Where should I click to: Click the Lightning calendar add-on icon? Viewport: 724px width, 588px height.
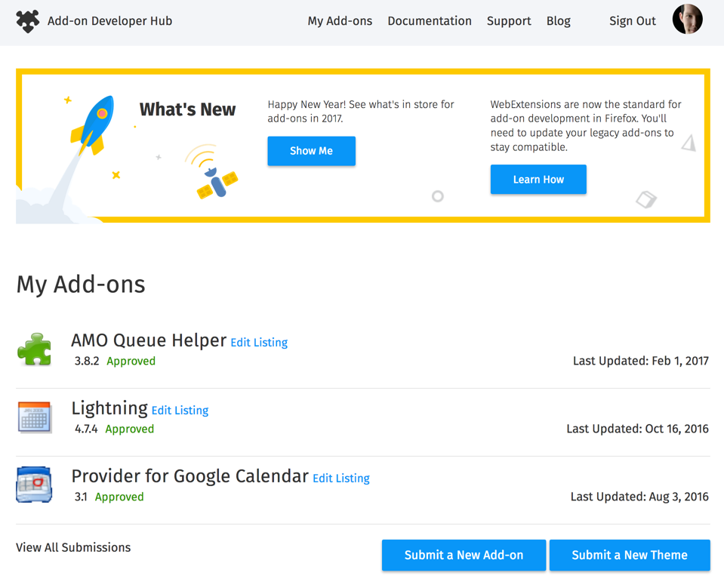point(33,417)
